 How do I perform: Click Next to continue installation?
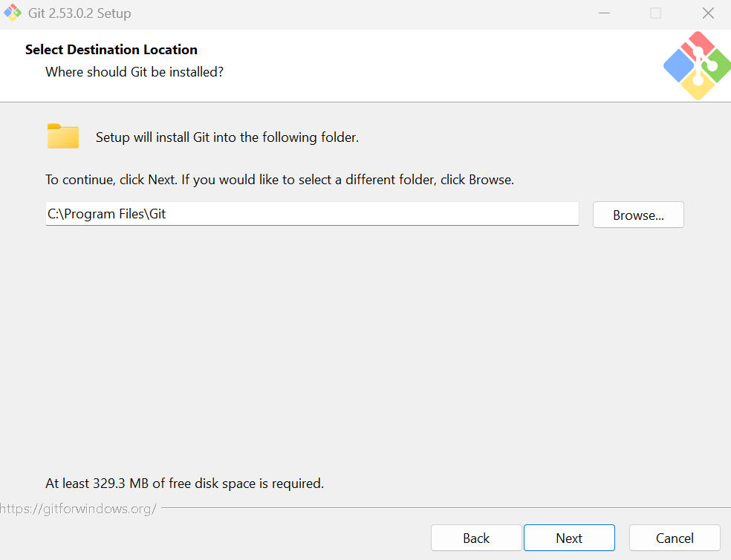[568, 537]
